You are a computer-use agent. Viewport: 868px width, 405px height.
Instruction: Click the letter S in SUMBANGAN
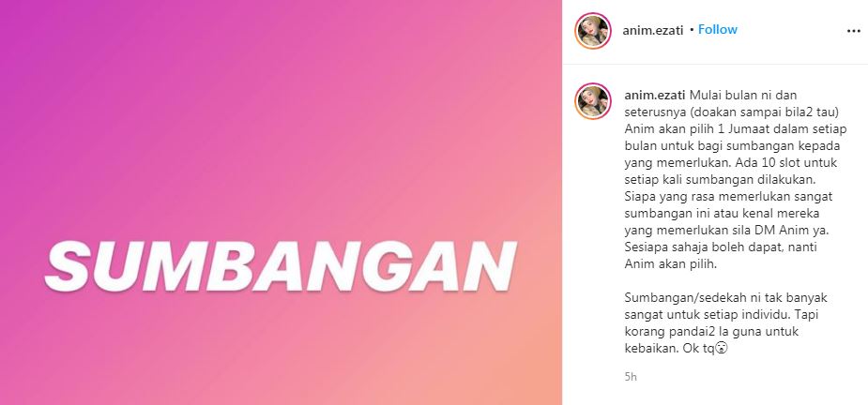[x=69, y=266]
